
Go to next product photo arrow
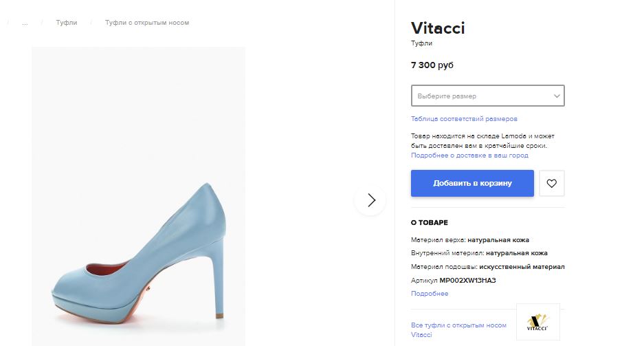click(371, 200)
